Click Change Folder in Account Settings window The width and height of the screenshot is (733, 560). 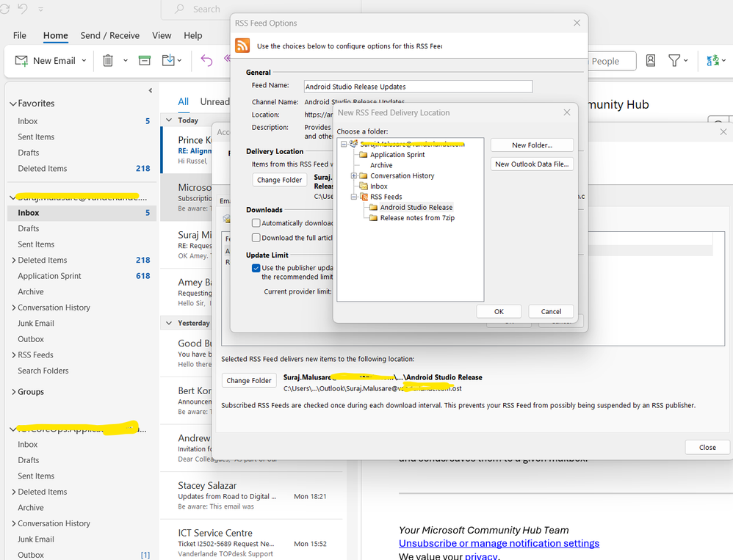pyautogui.click(x=249, y=381)
